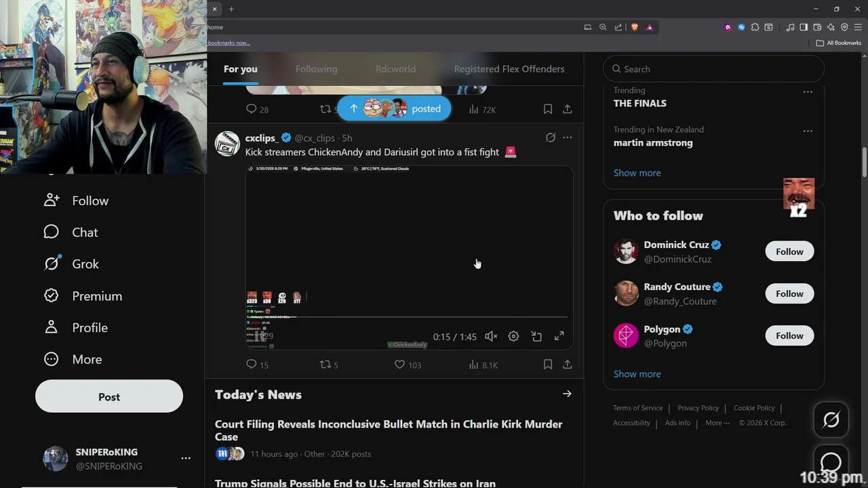Screen dimensions: 868x488
Task: Bookmark the cxclips_ post
Action: (548, 365)
